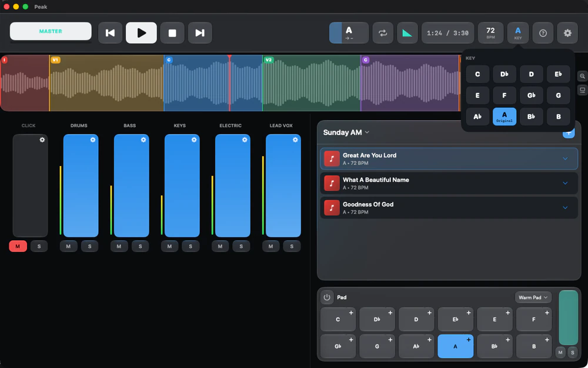Open CLICK channel settings gear

(42, 140)
